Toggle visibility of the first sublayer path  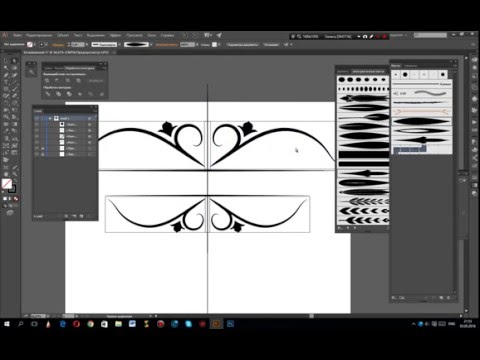pos(37,124)
